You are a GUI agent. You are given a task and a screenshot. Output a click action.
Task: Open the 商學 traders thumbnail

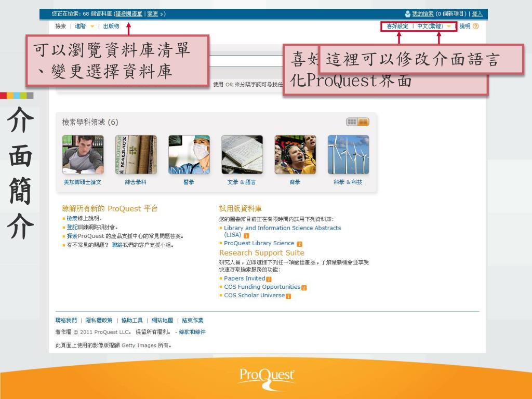[x=295, y=154]
